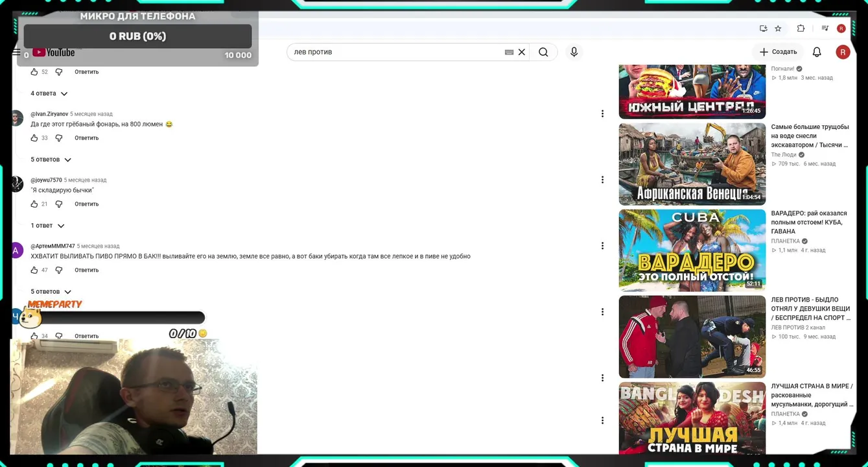Open timestamp link beside @joywu7570
Screen dimensions: 868x467
tap(85, 180)
